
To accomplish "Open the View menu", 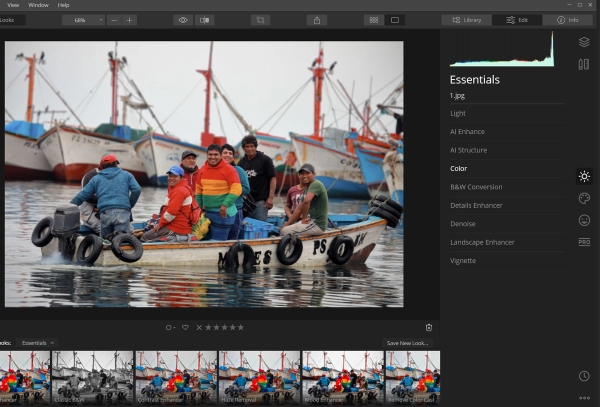I will (13, 5).
